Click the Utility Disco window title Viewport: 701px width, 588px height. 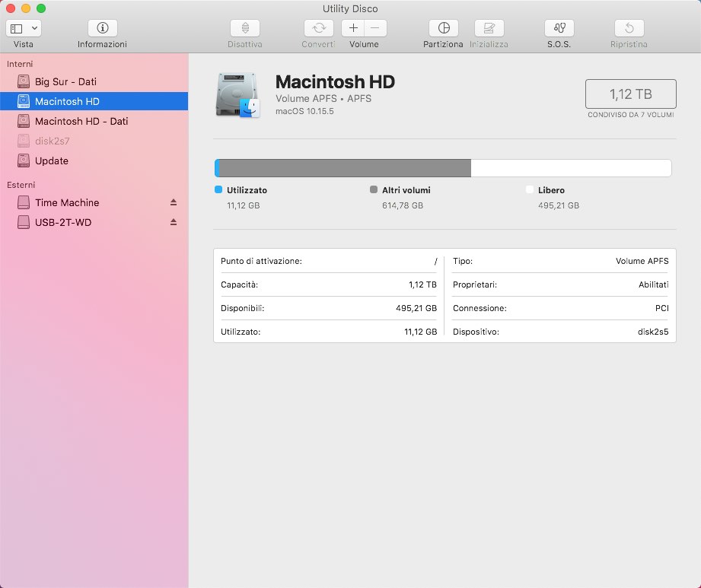[x=350, y=8]
